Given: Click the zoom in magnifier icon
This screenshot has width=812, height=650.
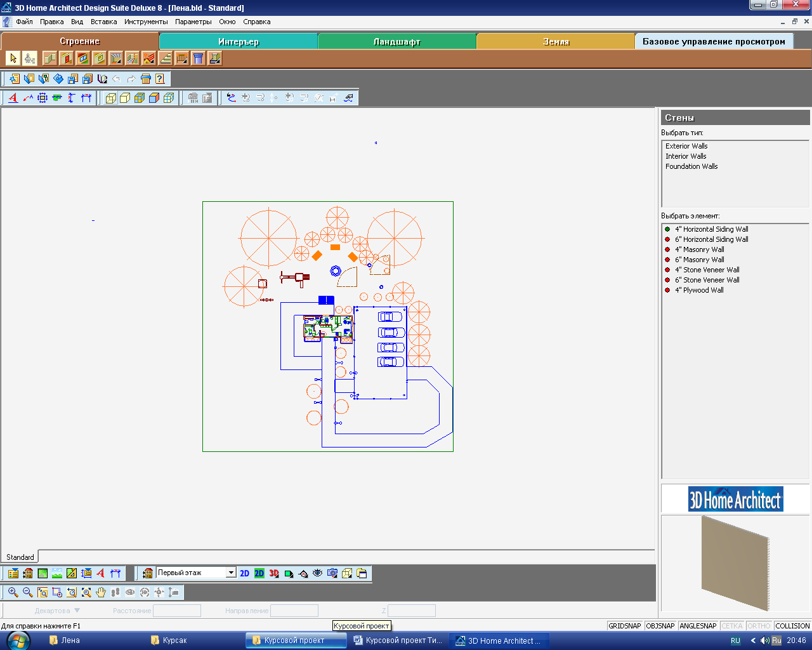Looking at the screenshot, I should pyautogui.click(x=13, y=592).
